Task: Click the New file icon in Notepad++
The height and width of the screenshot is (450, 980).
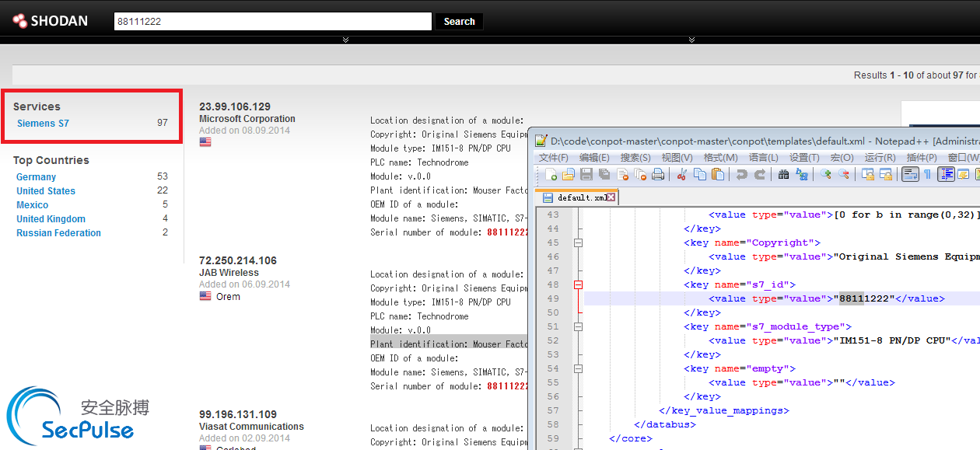Action: coord(551,175)
